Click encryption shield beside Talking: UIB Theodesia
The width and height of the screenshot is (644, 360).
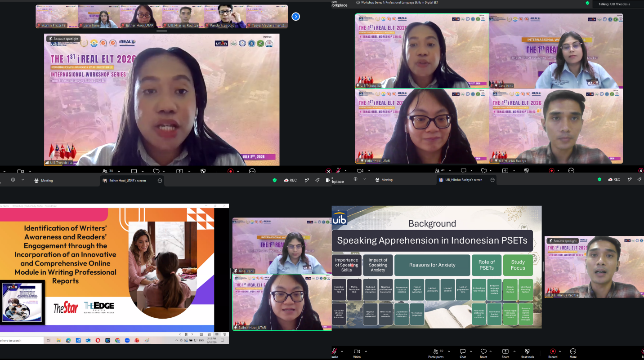[587, 3]
